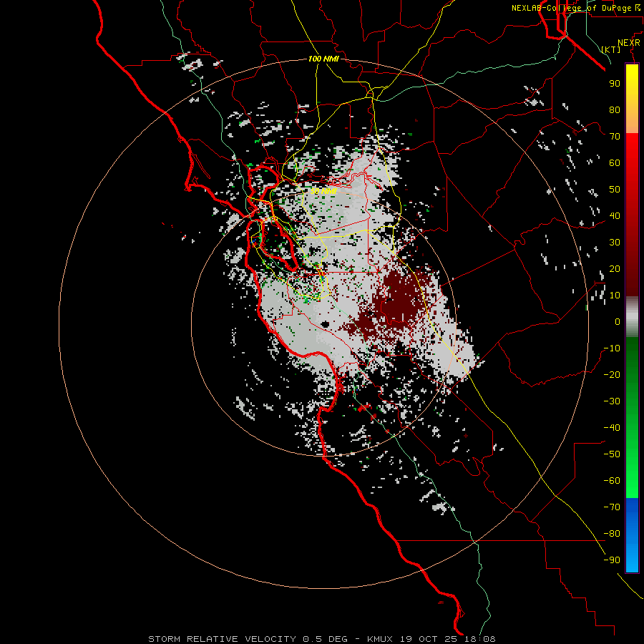This screenshot has height=644, width=644.
Task: Click the 70 value on the velocity scale
Action: click(615, 137)
